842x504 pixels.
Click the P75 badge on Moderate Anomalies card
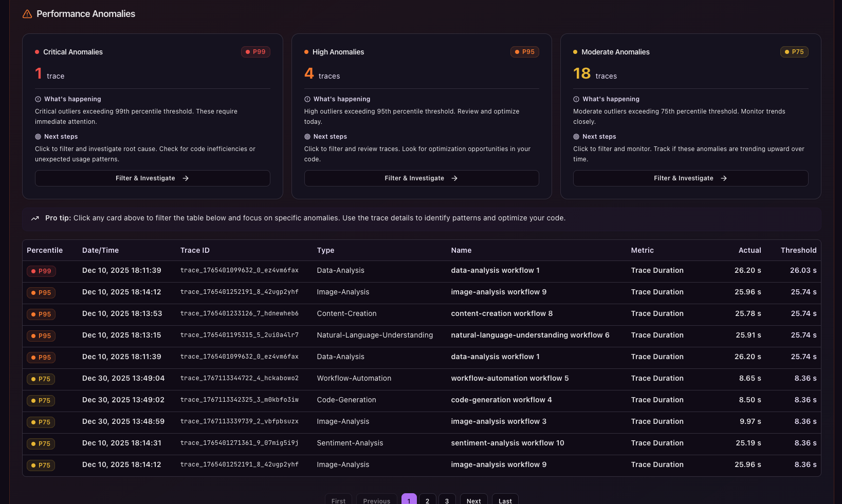(794, 52)
